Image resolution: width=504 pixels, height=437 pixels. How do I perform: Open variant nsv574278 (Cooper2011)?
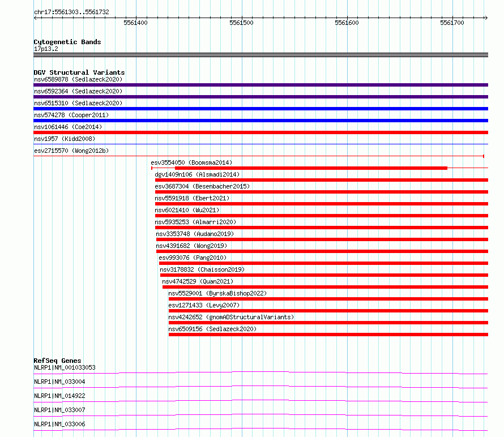71,115
